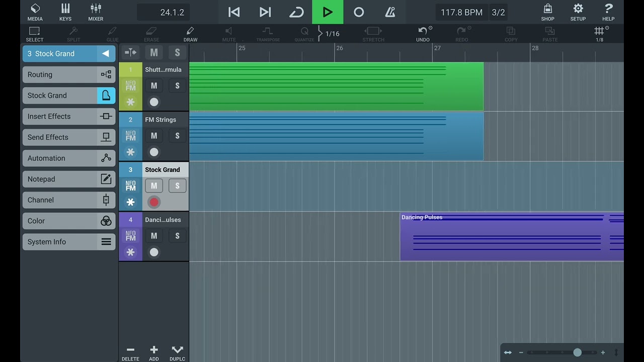Toggle the metronome click
644x362 pixels.
pyautogui.click(x=390, y=12)
